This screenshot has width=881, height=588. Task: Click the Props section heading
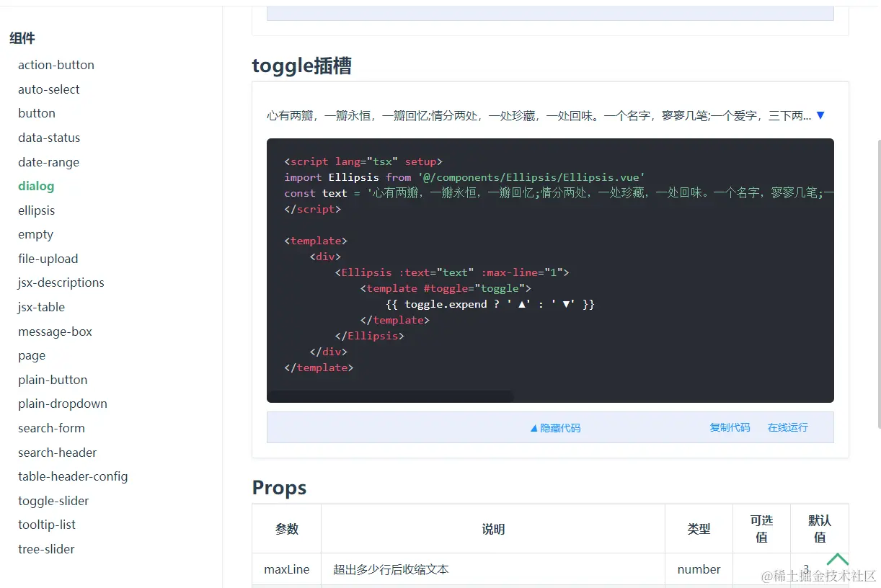point(279,488)
